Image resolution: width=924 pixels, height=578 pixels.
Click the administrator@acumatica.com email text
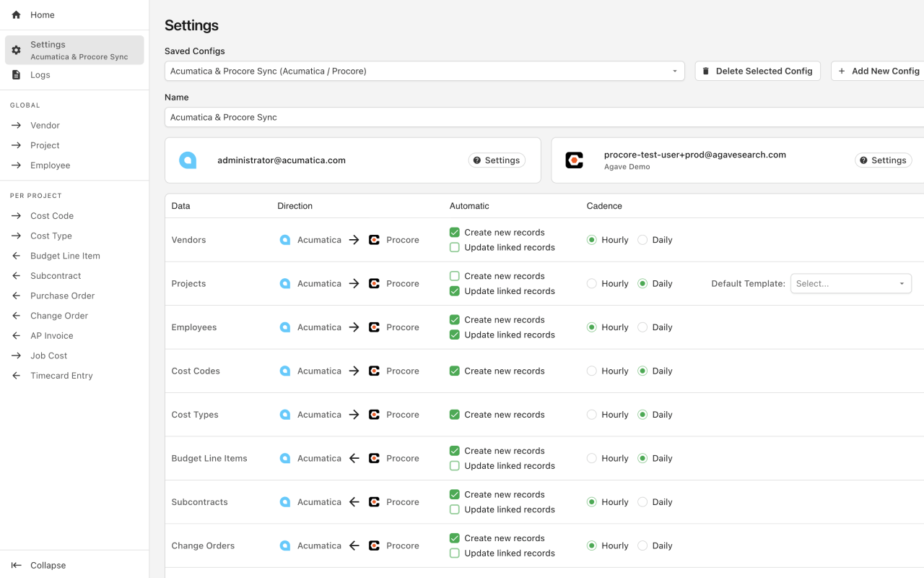point(282,160)
